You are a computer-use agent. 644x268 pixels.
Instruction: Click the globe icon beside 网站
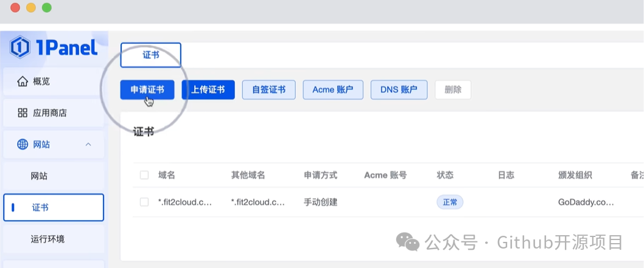pyautogui.click(x=23, y=144)
